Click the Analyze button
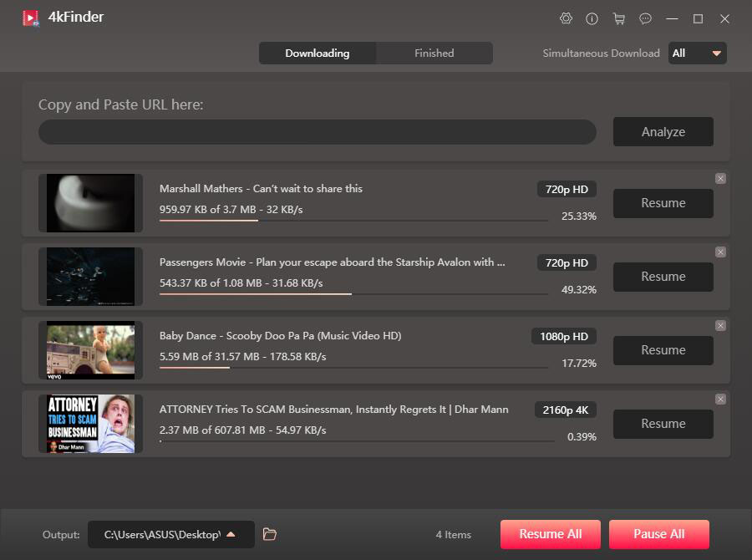 click(x=663, y=131)
